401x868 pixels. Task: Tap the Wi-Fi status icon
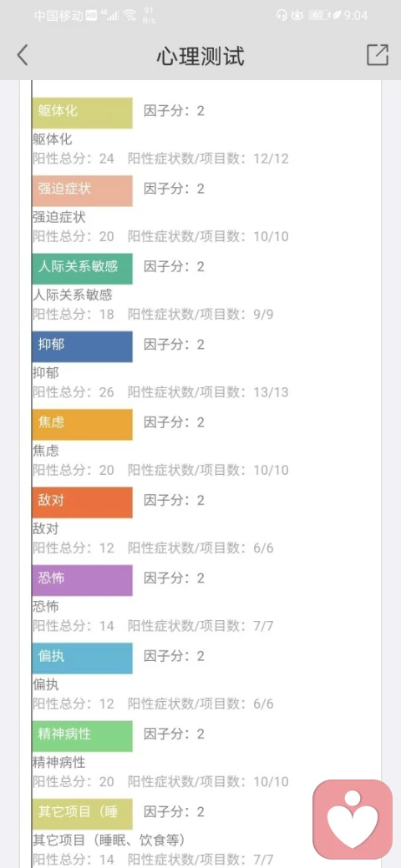coord(129,15)
